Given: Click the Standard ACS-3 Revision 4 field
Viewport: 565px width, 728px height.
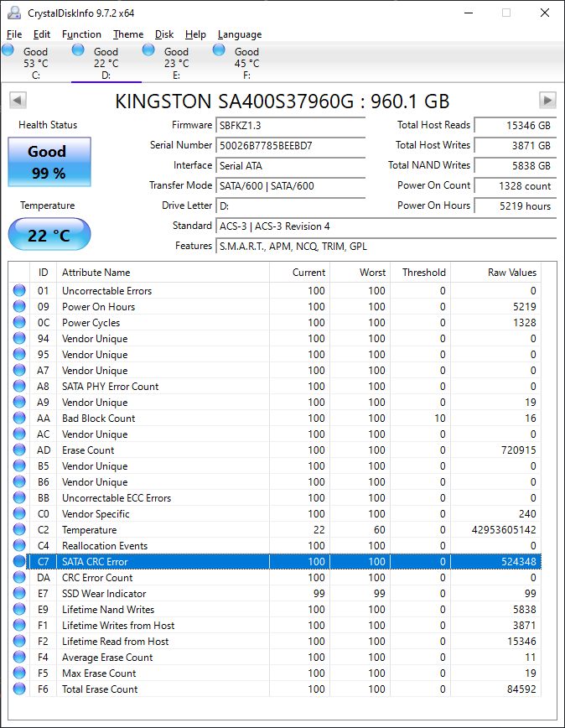Looking at the screenshot, I should (386, 226).
